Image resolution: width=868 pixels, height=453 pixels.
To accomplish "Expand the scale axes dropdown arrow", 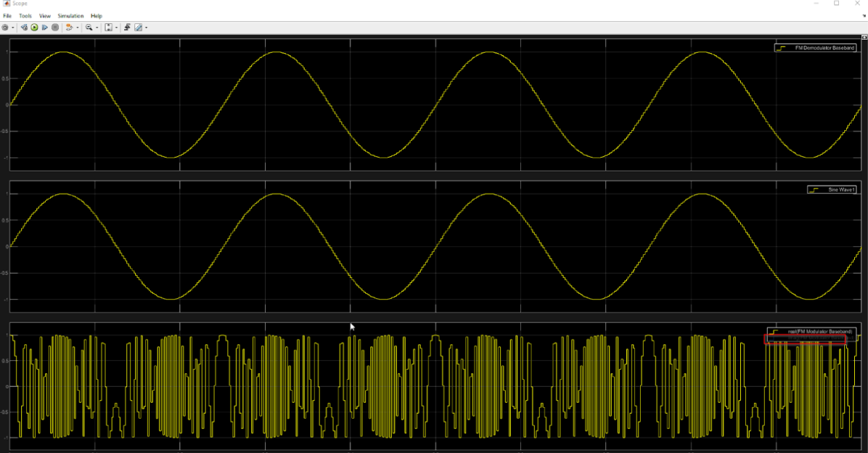I will tap(116, 28).
